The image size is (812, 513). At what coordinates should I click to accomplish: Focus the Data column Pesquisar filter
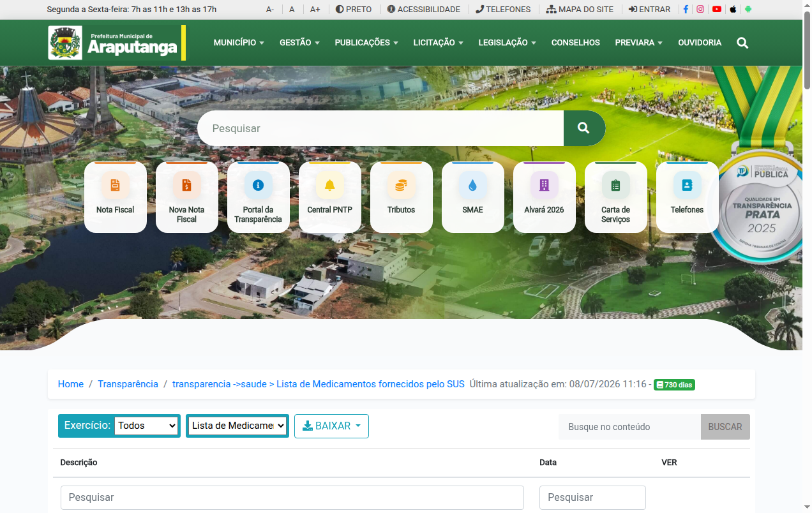click(592, 498)
